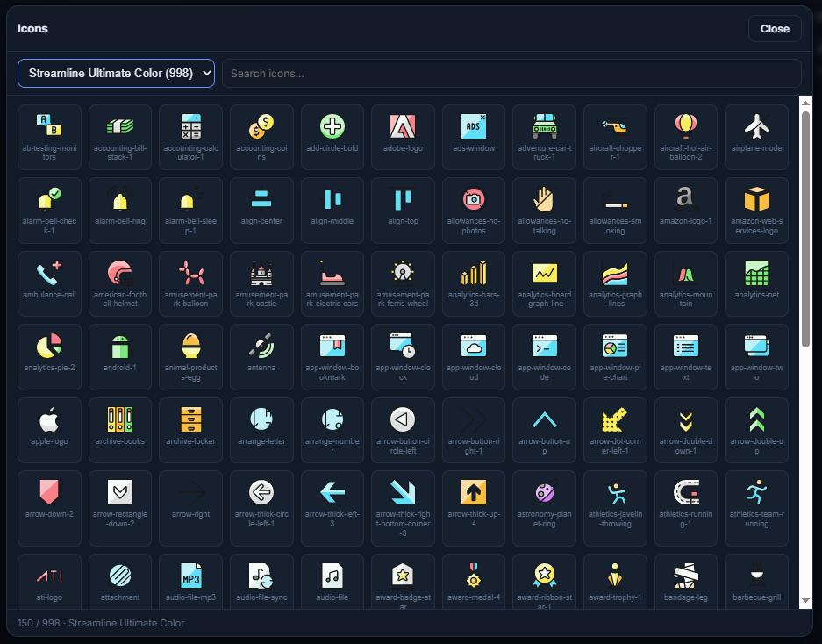Choose the amazon-logo-1 icon
Image resolution: width=822 pixels, height=644 pixels.
(x=686, y=211)
